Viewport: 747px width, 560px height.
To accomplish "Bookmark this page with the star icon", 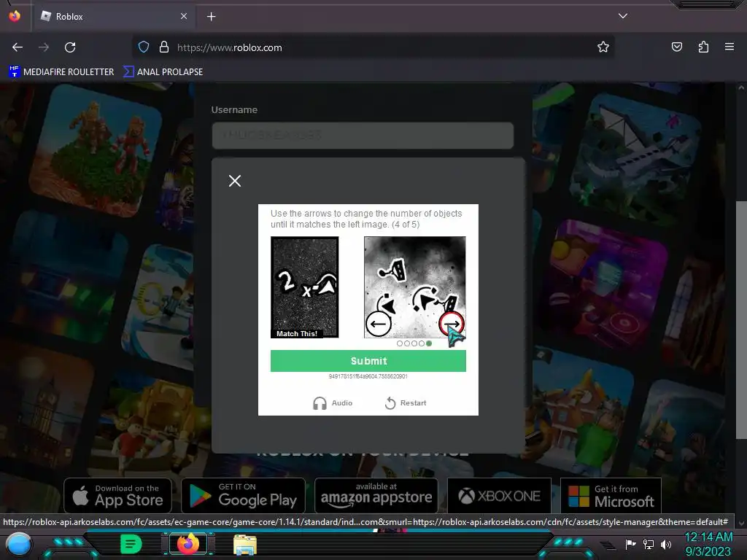I will [x=603, y=47].
